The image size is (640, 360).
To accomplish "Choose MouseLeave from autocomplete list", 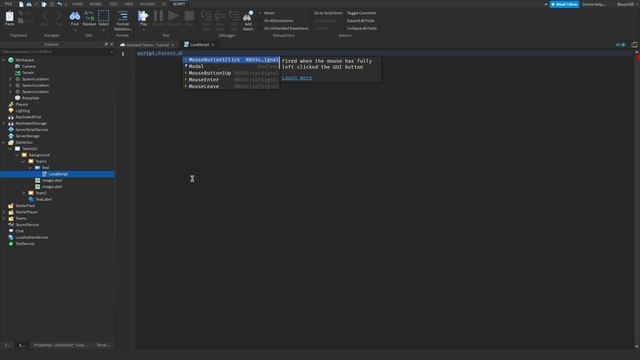I will (x=231, y=86).
